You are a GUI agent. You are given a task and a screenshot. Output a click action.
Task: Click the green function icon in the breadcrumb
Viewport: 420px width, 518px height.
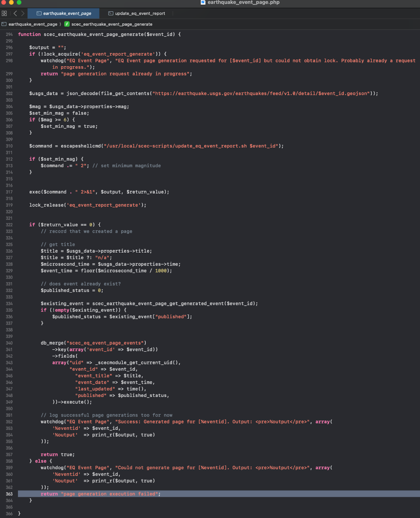point(67,24)
